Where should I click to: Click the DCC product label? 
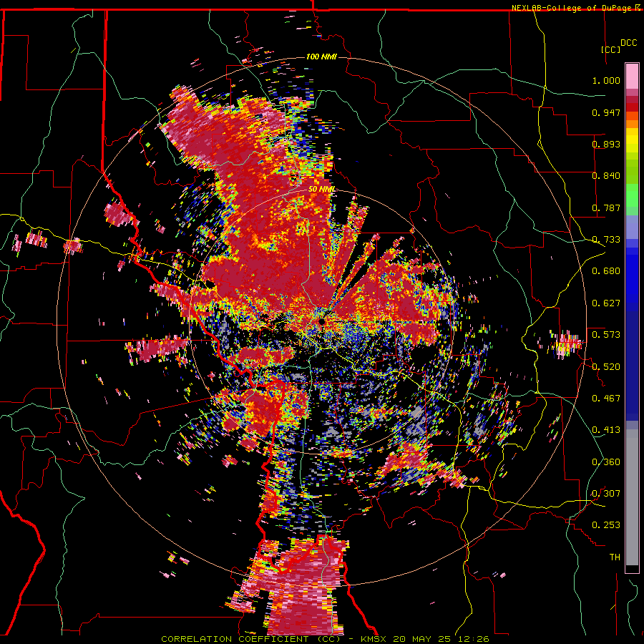click(628, 43)
